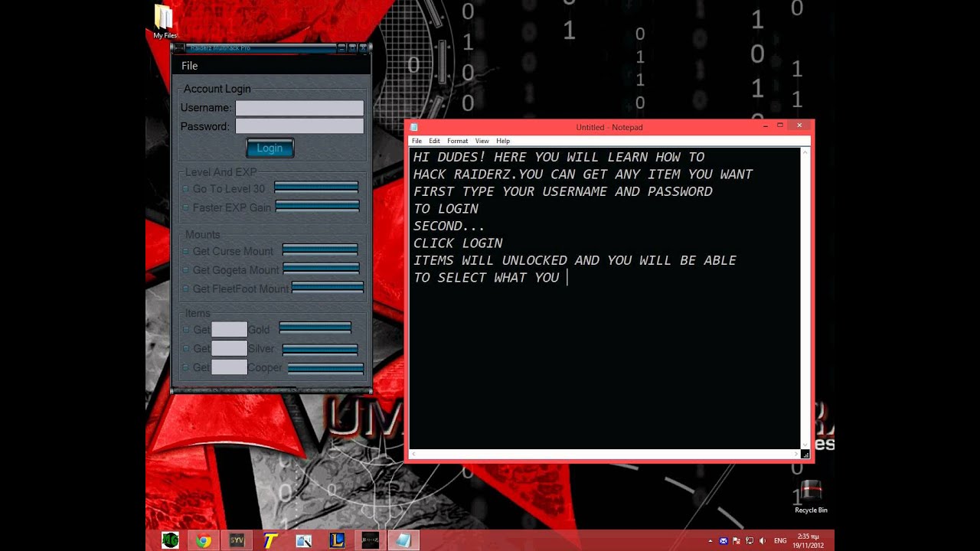
Task: Click the Silver progress bar
Action: point(320,350)
